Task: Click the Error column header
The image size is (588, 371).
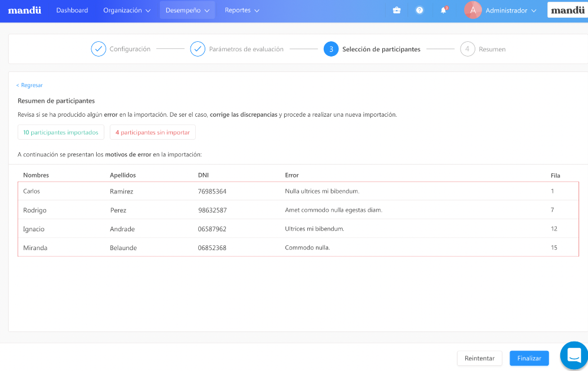Action: 292,175
